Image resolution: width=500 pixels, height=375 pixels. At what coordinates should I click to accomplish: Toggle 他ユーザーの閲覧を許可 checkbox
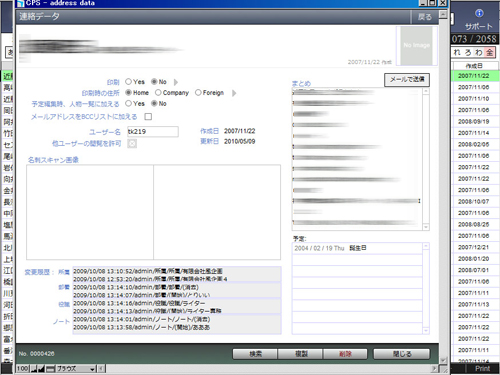click(x=132, y=143)
